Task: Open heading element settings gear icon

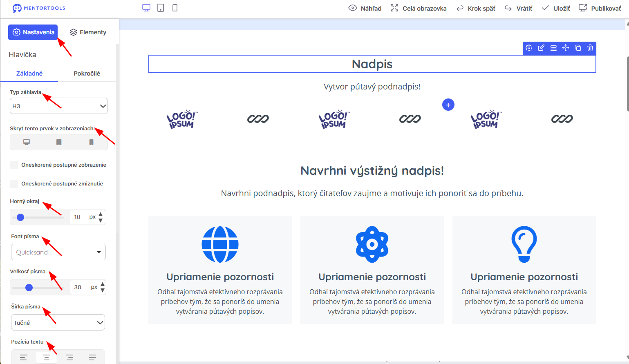Action: [x=529, y=48]
